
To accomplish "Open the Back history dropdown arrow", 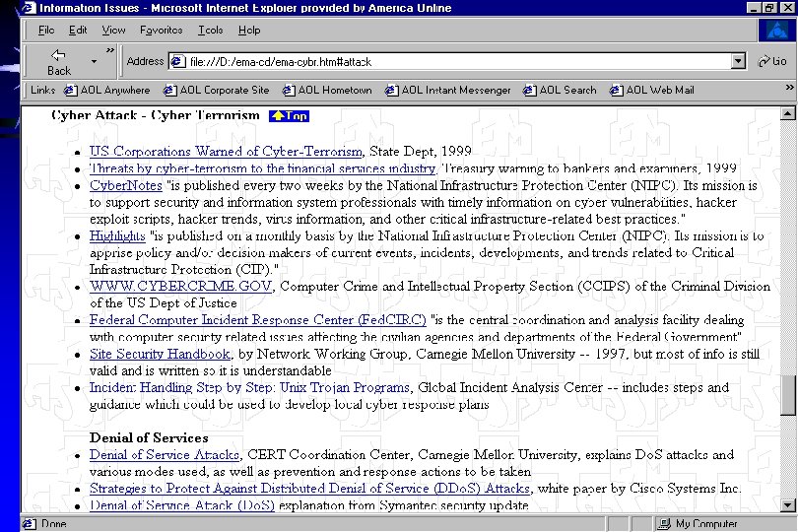I will 95,62.
